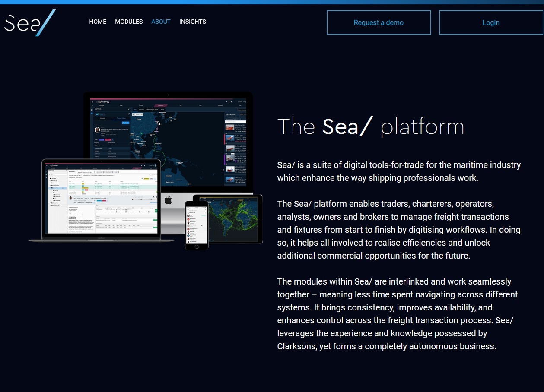
Task: Click the vessel thumbnail for ALPHA ERA
Action: tap(230, 138)
